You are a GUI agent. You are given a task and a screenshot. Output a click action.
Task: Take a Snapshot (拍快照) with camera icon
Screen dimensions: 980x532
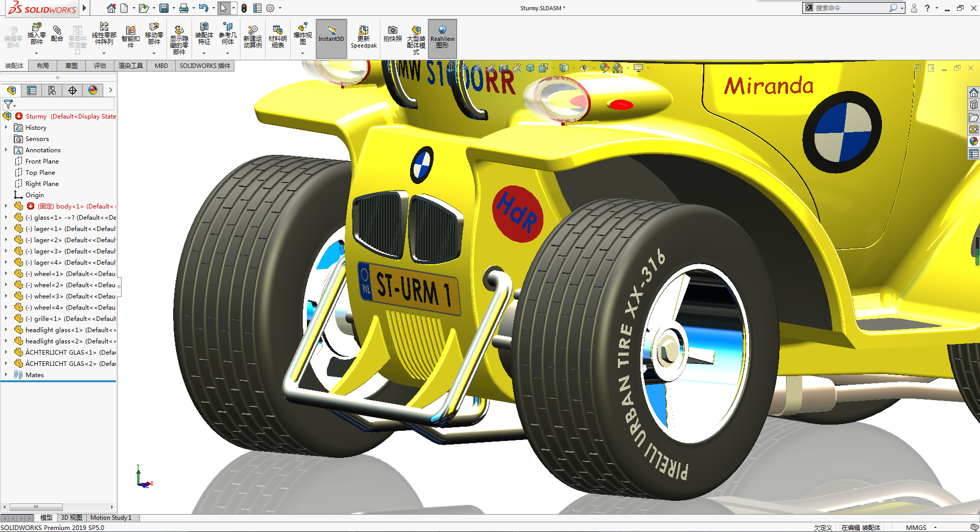coord(392,34)
